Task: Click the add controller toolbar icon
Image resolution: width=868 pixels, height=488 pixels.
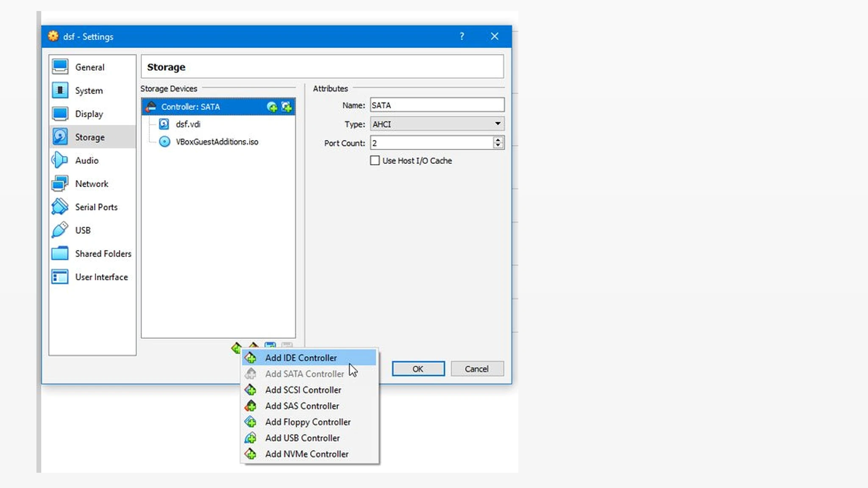Action: (x=236, y=347)
